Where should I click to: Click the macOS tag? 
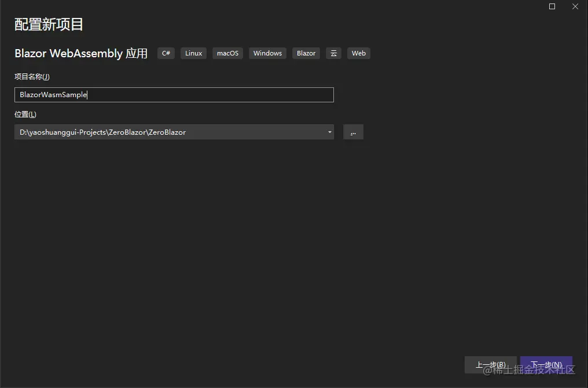click(227, 53)
